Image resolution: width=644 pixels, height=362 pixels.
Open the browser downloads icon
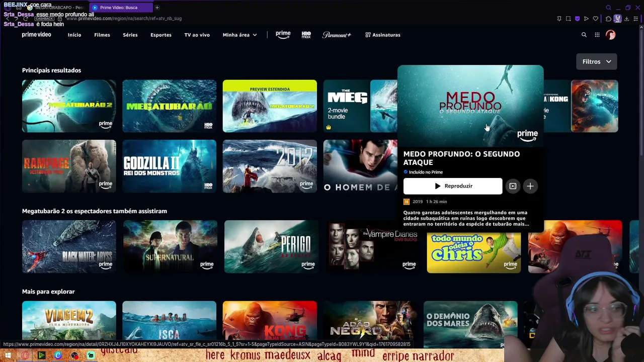(627, 19)
